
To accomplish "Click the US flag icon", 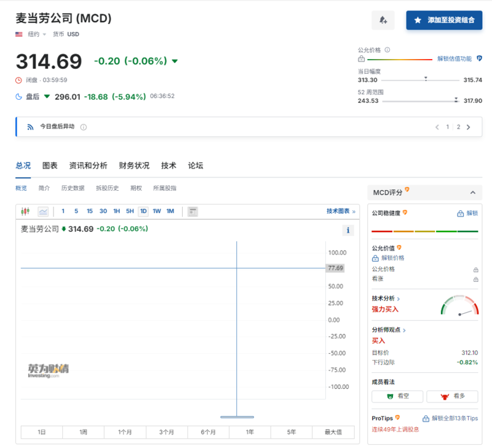I will click(19, 34).
